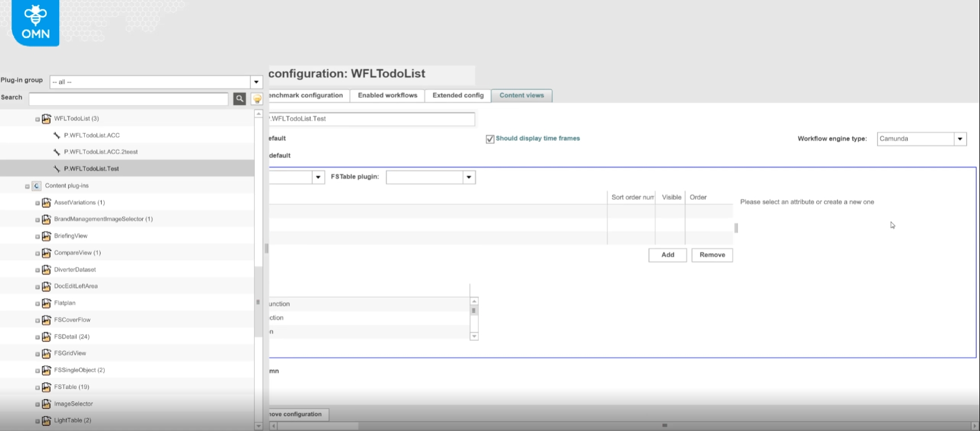Collapse the WFLTodoList tree node

(38, 120)
